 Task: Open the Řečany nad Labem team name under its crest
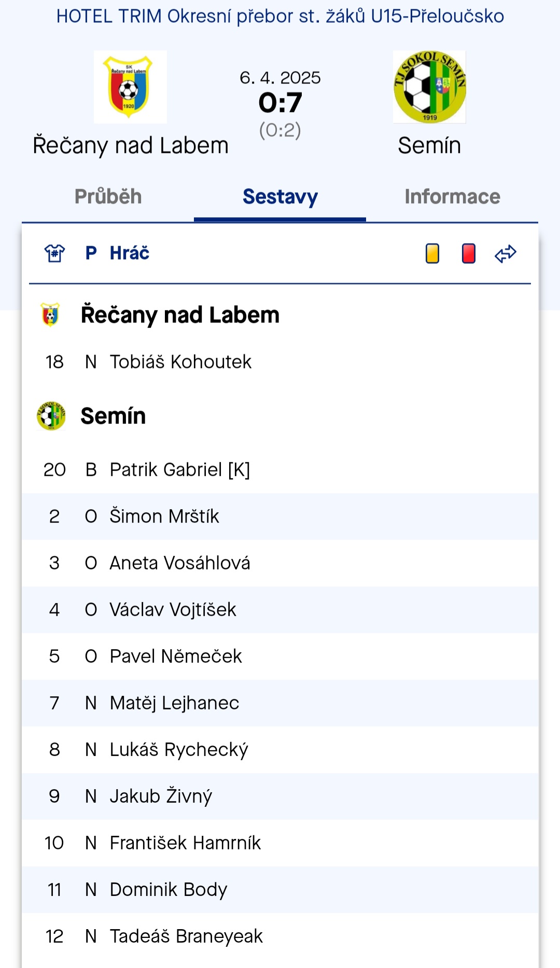coord(131,145)
